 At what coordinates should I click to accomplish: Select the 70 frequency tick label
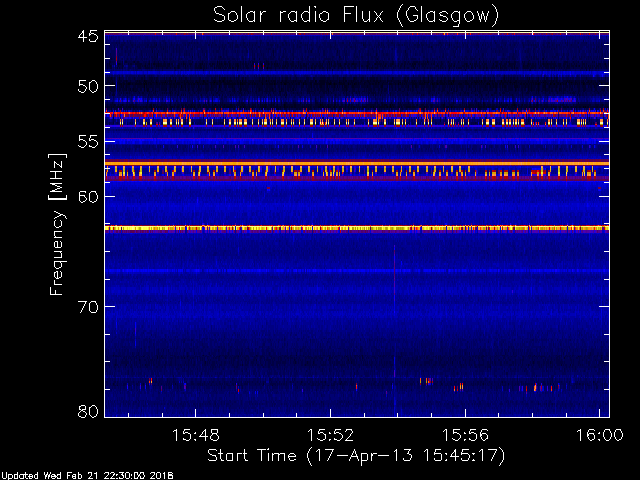(x=88, y=307)
